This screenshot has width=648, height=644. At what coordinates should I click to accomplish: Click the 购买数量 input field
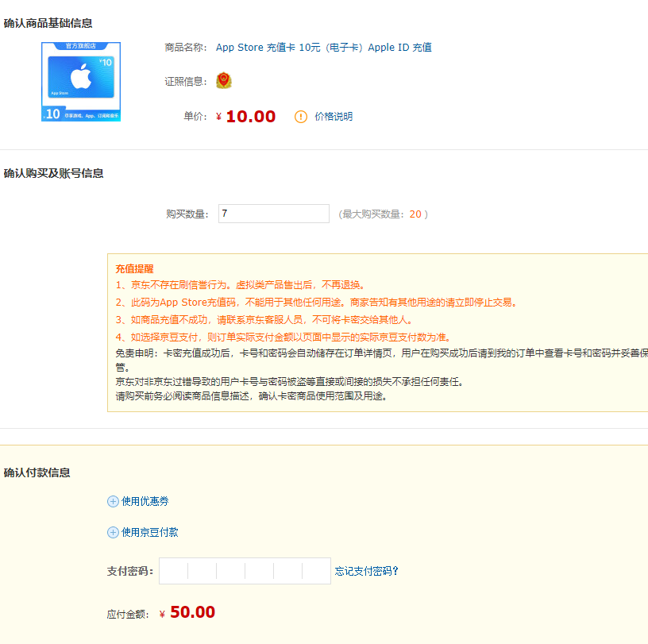pos(274,214)
